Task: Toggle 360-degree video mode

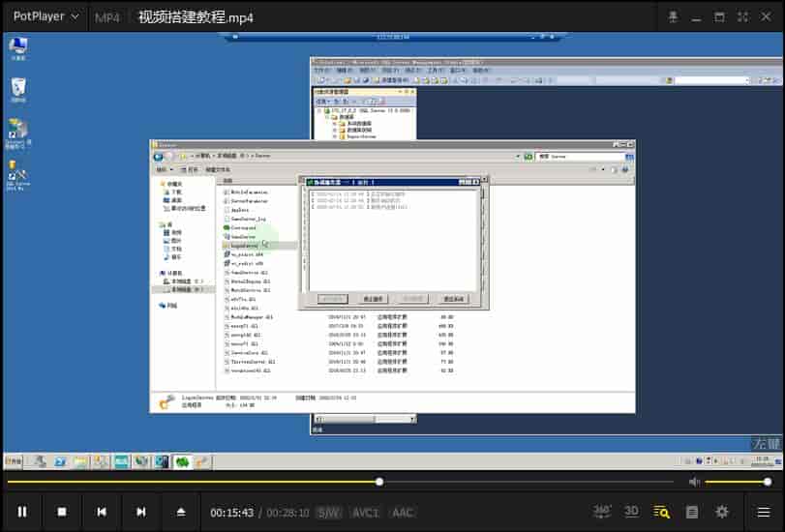Action: (601, 511)
